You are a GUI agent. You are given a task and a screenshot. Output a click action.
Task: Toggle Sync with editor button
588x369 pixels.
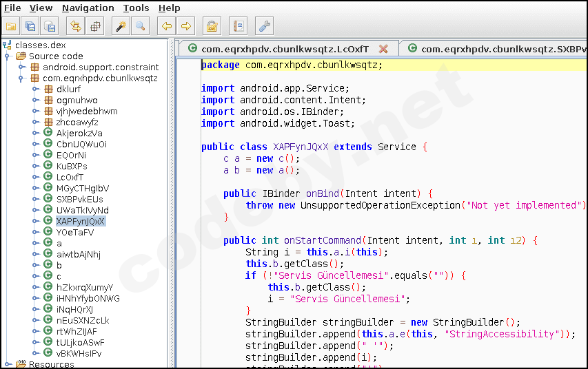pos(76,27)
